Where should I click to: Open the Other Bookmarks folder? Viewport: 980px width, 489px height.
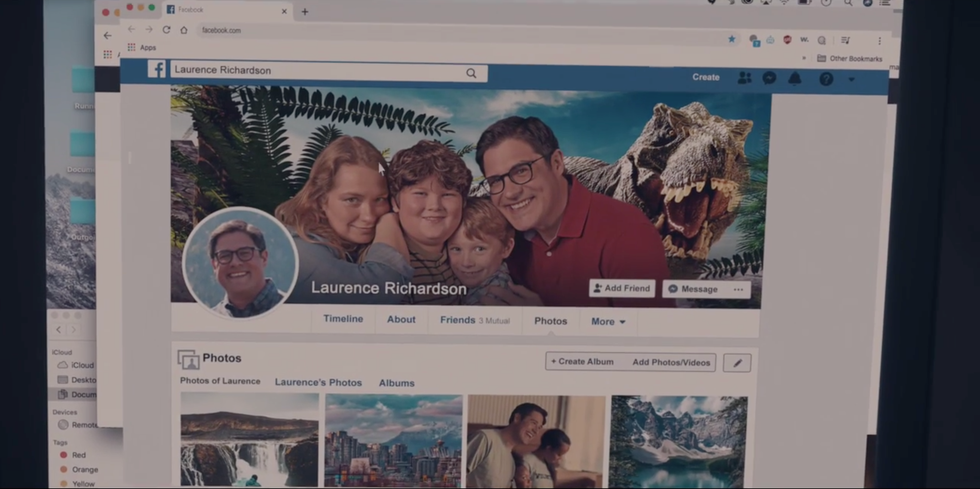[x=850, y=58]
